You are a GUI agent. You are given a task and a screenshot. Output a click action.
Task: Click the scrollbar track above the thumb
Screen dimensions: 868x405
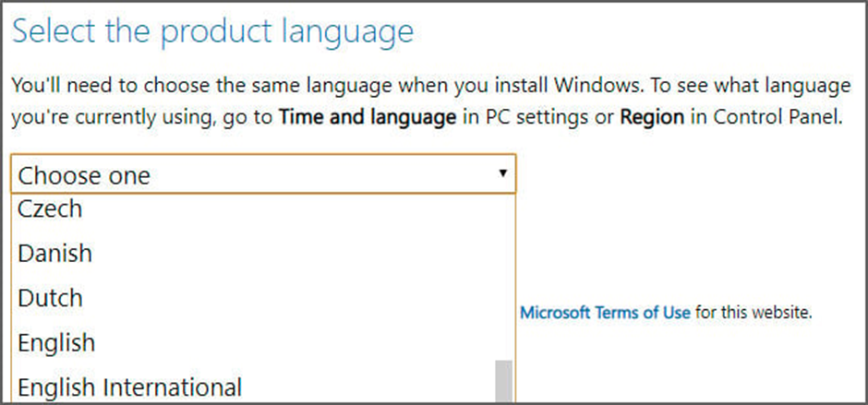coord(503,277)
